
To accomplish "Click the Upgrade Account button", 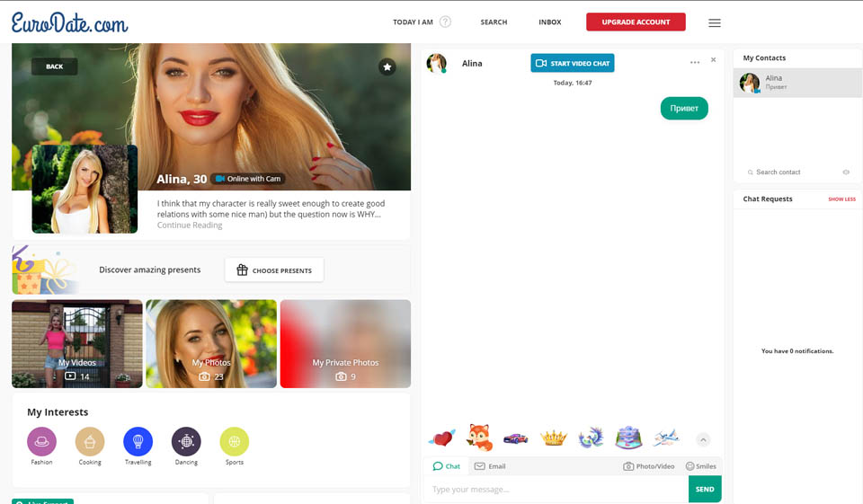I will [636, 22].
